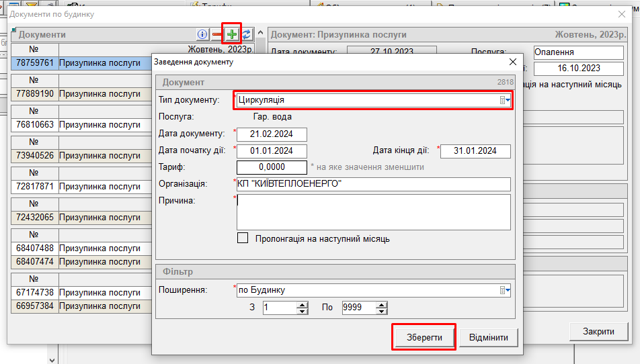This screenshot has width=640, height=364.
Task: Click the Дата документу field
Action: click(272, 134)
